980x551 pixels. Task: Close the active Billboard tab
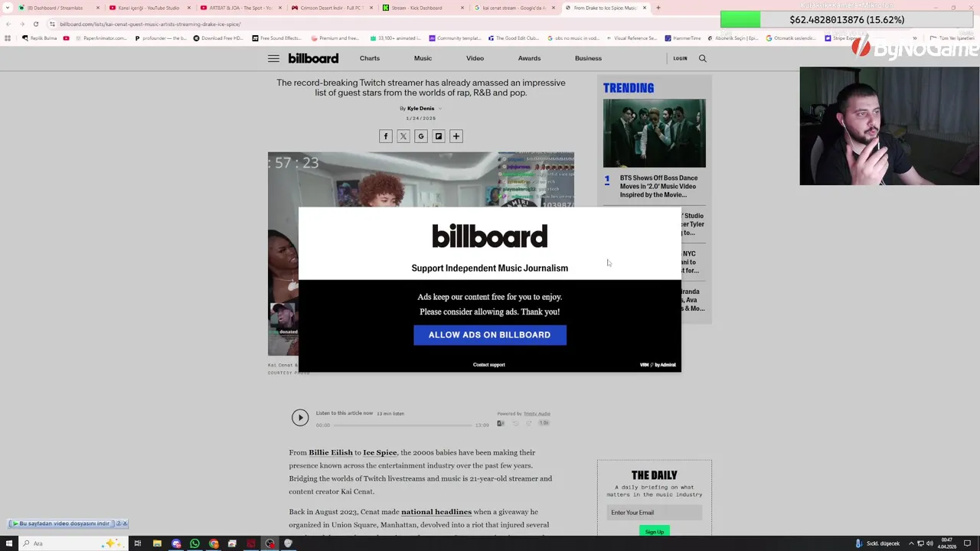point(645,8)
